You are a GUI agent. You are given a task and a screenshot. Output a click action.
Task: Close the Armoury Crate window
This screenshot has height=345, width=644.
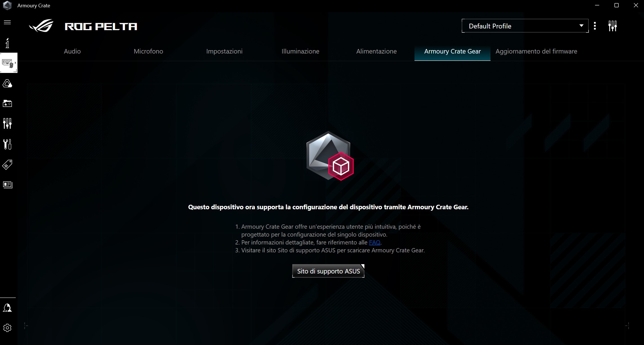[636, 5]
